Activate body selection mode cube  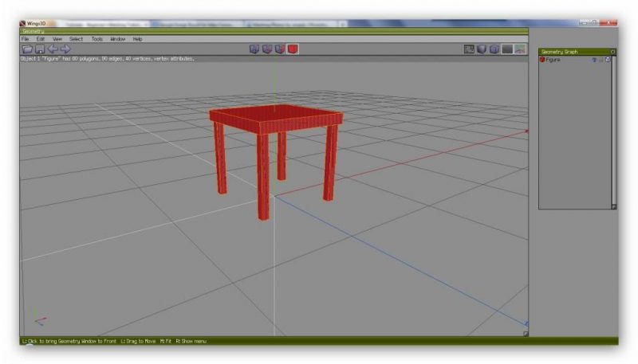tap(293, 49)
